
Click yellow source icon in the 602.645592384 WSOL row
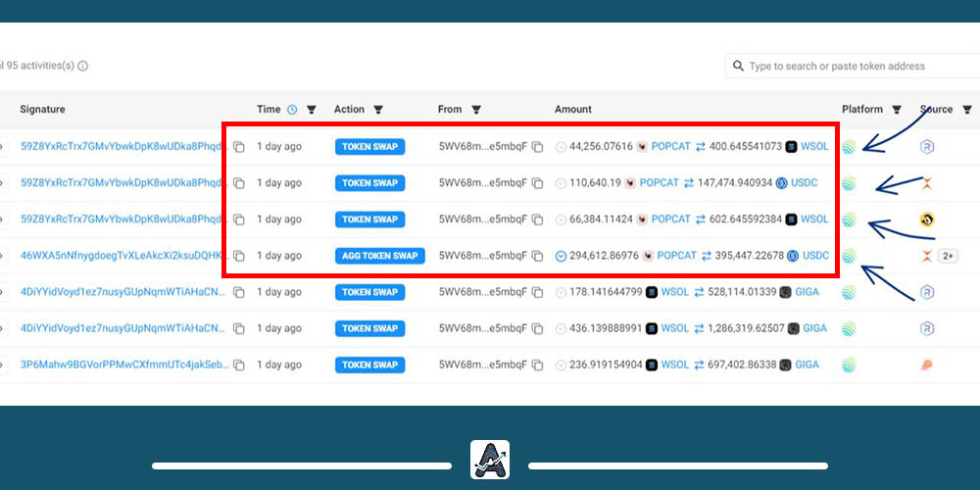tap(927, 220)
